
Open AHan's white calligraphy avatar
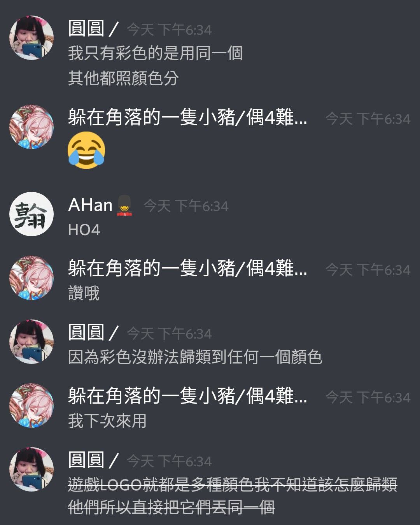coord(31,214)
